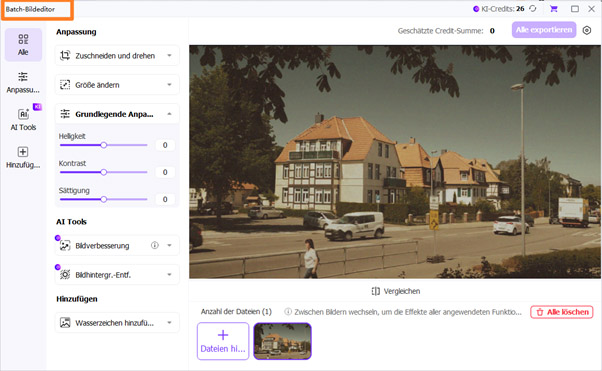
Task: Click the Sättigung value field
Action: [165, 199]
